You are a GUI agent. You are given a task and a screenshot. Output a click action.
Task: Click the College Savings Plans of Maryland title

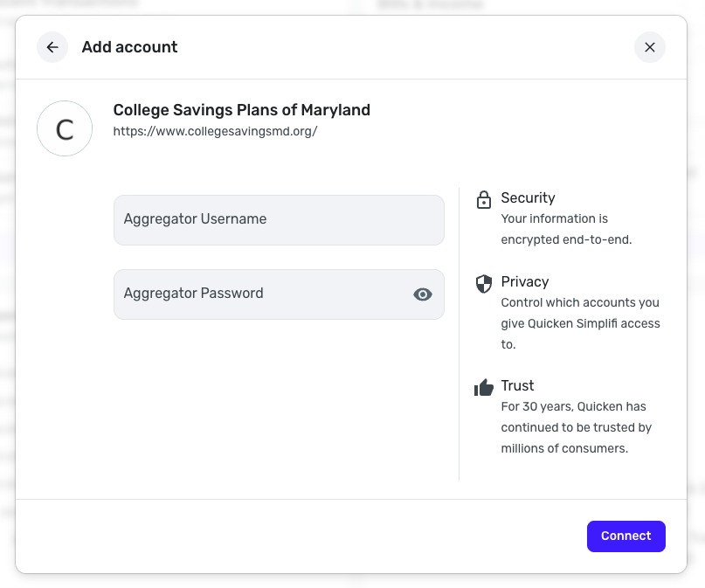241,110
